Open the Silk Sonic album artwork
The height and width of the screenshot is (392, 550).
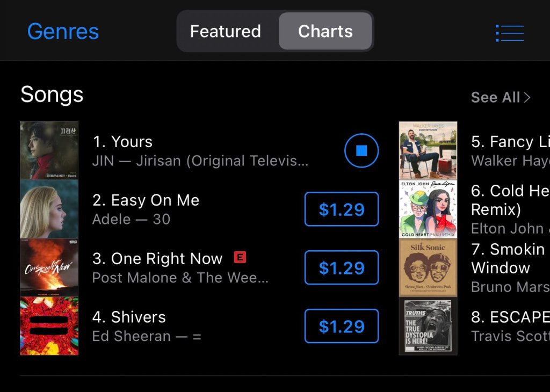coord(428,267)
